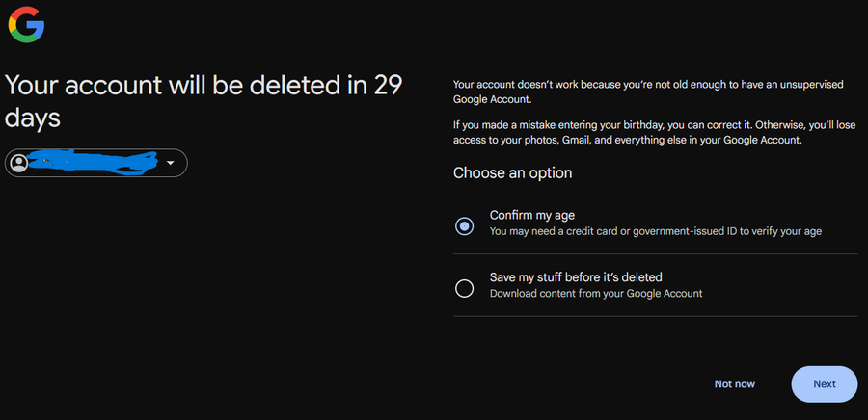Screen dimensions: 868x420
Task: Select the Save my stuff radio button
Action: [x=464, y=288]
